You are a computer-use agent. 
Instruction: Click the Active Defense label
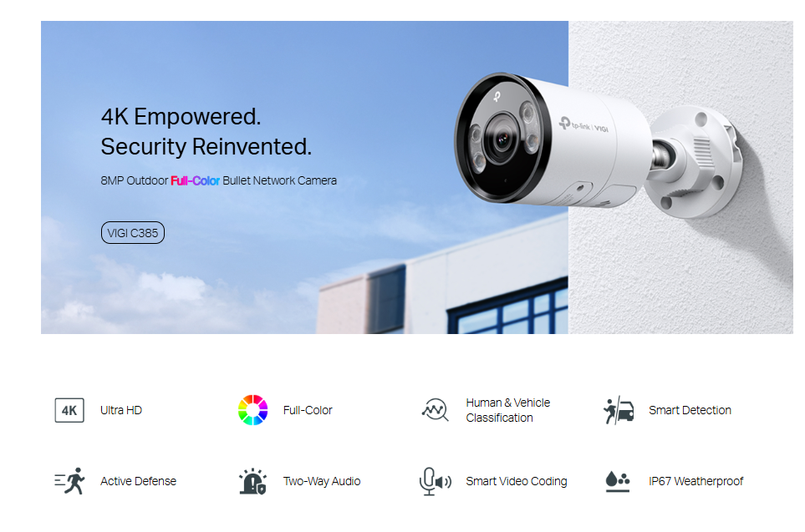pos(138,481)
